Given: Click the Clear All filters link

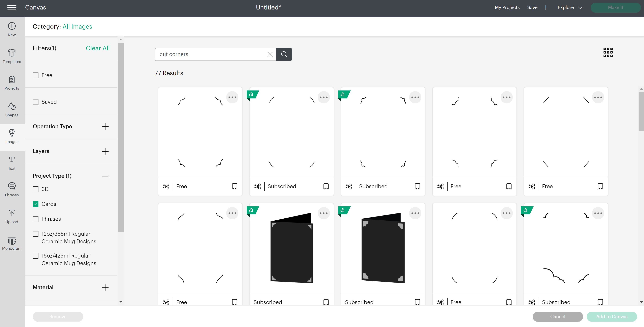Looking at the screenshot, I should point(98,48).
